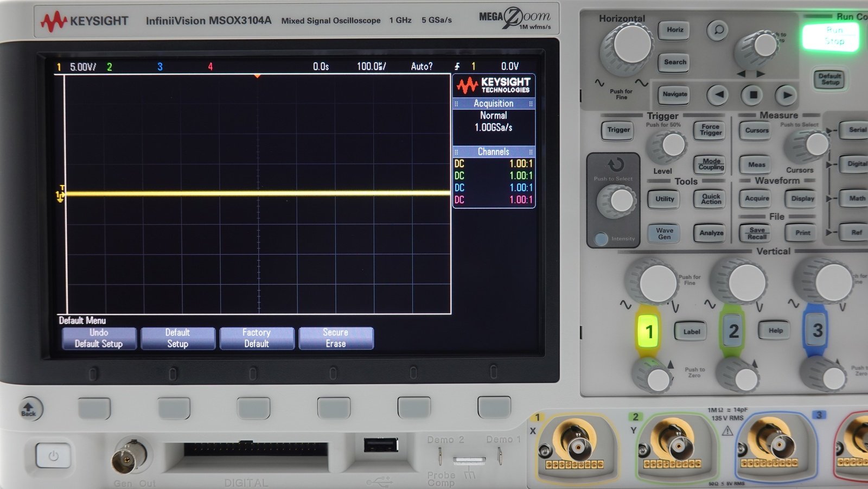Click the Quick Action key

[x=711, y=199]
